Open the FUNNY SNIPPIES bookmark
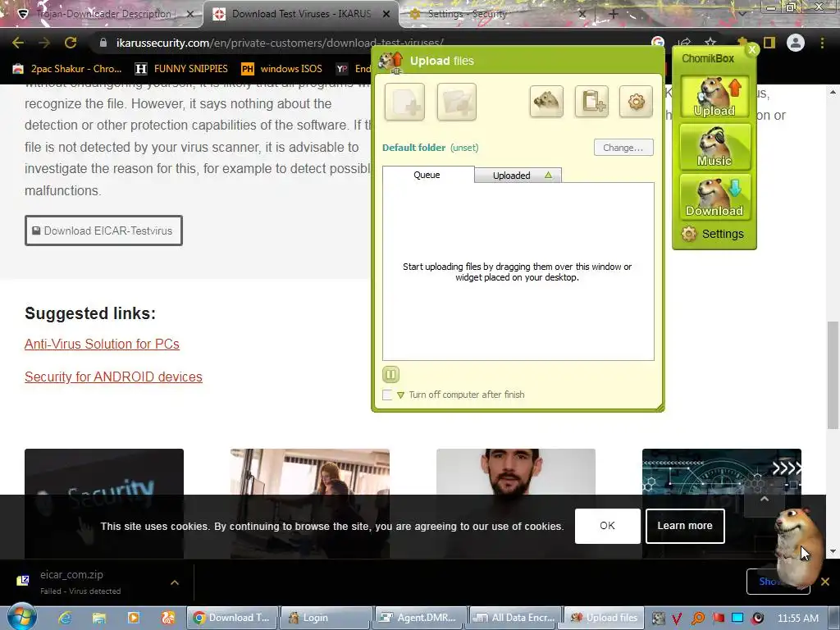Viewport: 840px width, 630px height. tap(181, 69)
